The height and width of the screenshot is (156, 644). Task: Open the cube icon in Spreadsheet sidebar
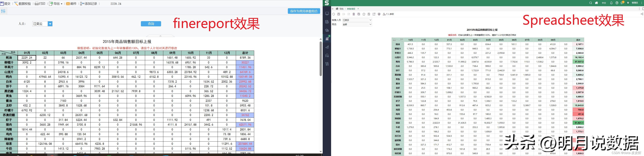click(x=327, y=30)
